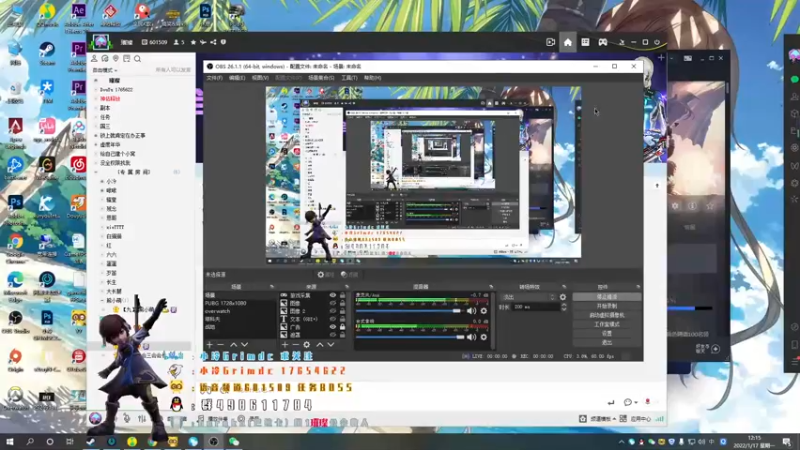
Task: Enable 工作室模式 studio mode button
Action: [607, 324]
